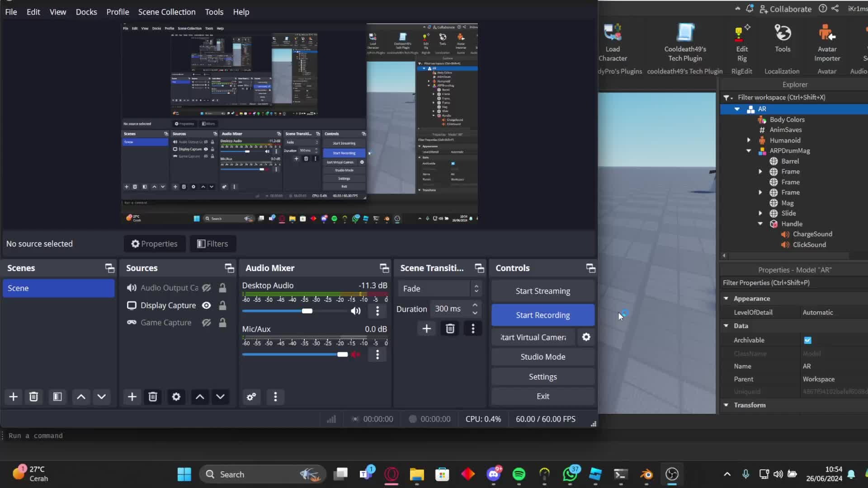Screen dimensions: 868x488
Task: Uncheck the Archivable property
Action: (x=807, y=340)
